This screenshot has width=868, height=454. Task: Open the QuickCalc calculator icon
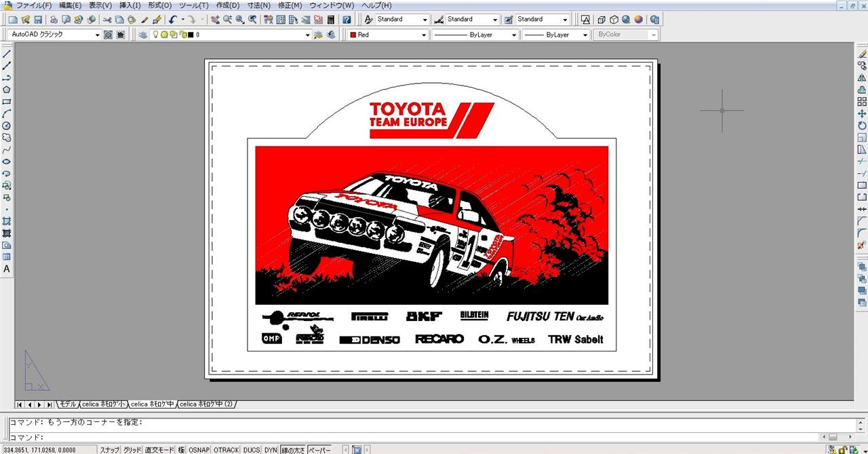[330, 20]
